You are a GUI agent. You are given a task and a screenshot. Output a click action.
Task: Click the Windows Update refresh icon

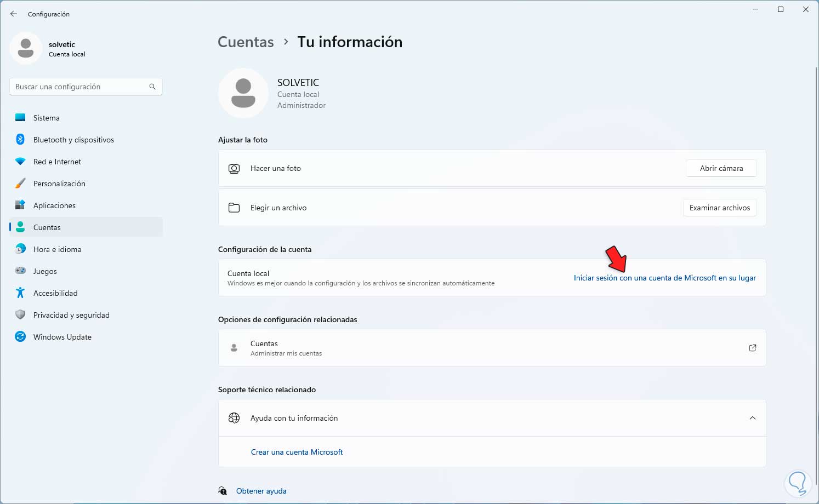pyautogui.click(x=20, y=337)
